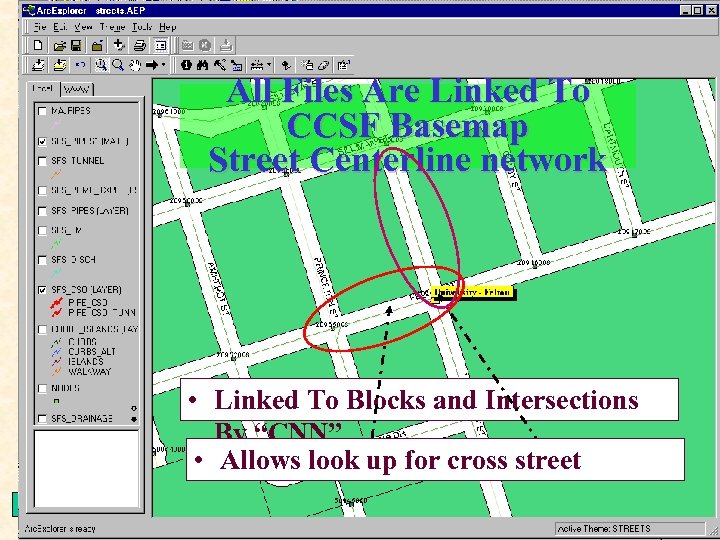Click the blue CURBS_ALT legend symbol
The width and height of the screenshot is (720, 540).
pyautogui.click(x=56, y=352)
